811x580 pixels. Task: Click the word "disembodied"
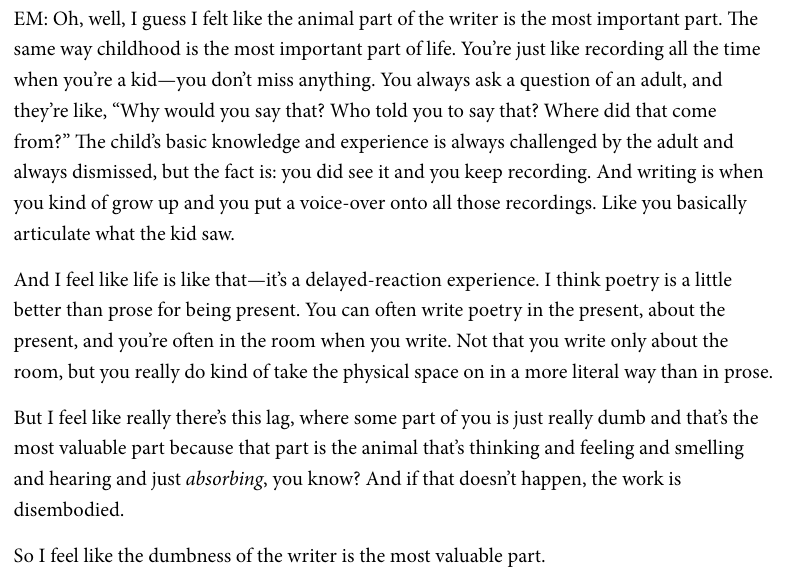pos(68,510)
